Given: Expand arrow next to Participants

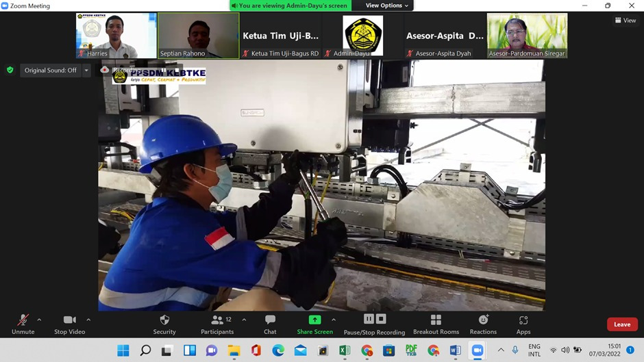Looking at the screenshot, I should coord(244,320).
